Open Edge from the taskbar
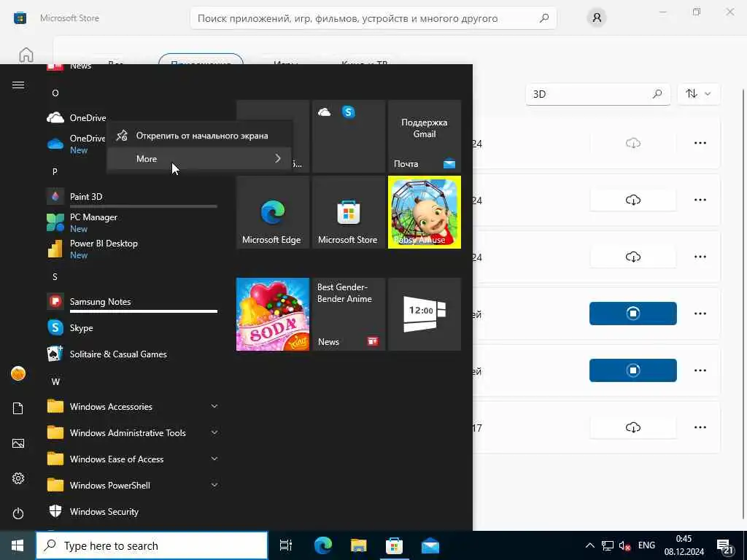The width and height of the screenshot is (747, 560). pyautogui.click(x=322, y=545)
